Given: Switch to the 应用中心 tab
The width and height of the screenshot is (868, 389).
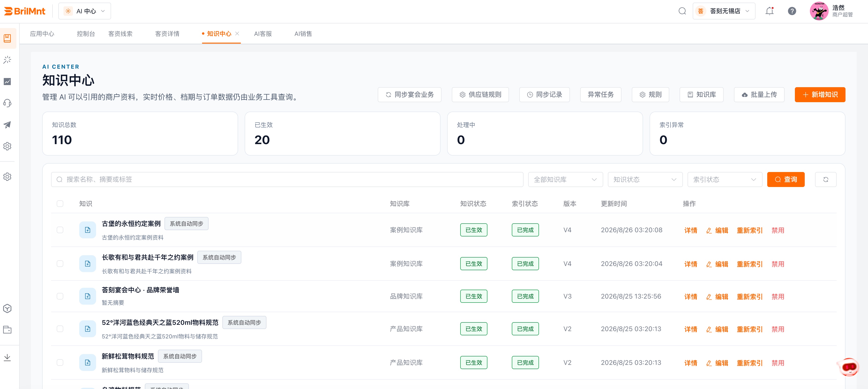Looking at the screenshot, I should coord(42,34).
